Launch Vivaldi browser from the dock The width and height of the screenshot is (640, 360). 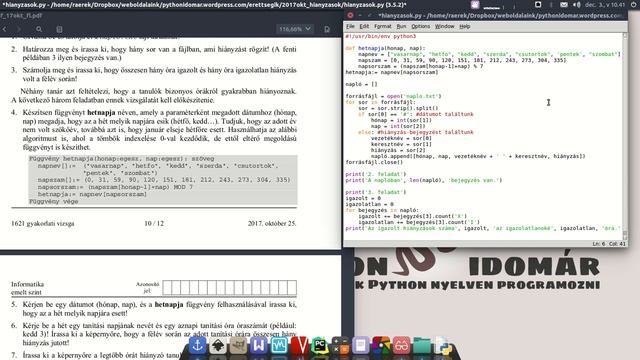coord(300,346)
